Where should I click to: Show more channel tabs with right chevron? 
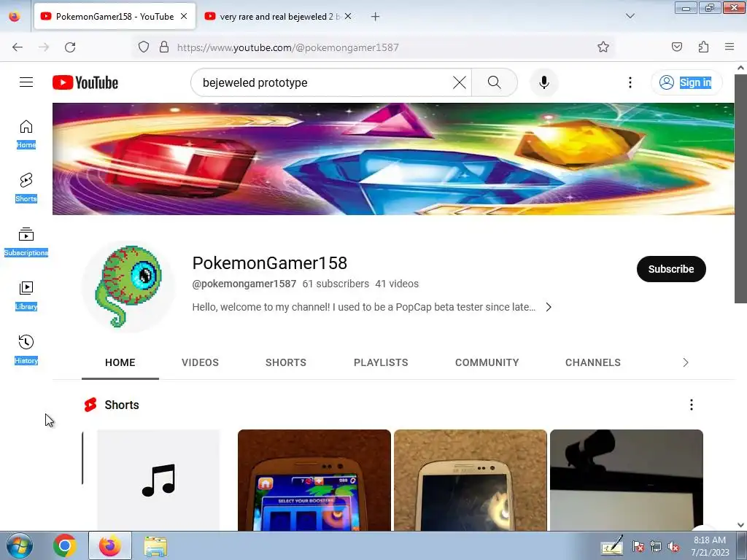(x=686, y=362)
